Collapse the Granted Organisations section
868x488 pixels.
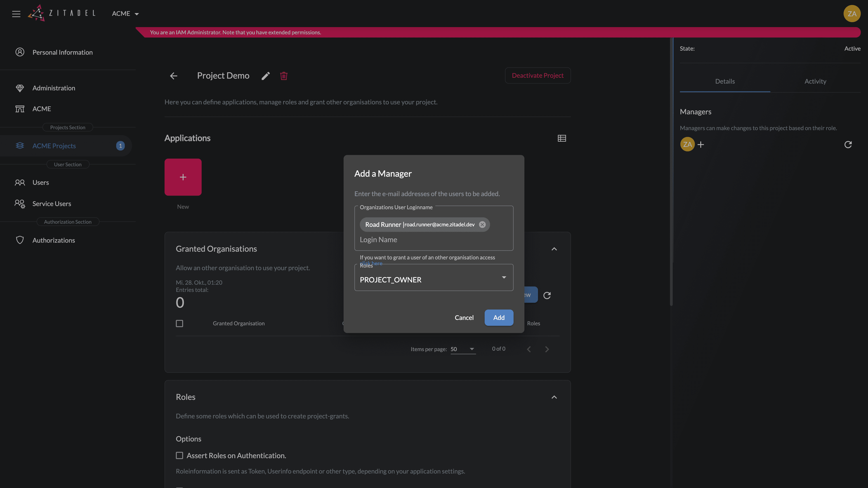point(554,249)
